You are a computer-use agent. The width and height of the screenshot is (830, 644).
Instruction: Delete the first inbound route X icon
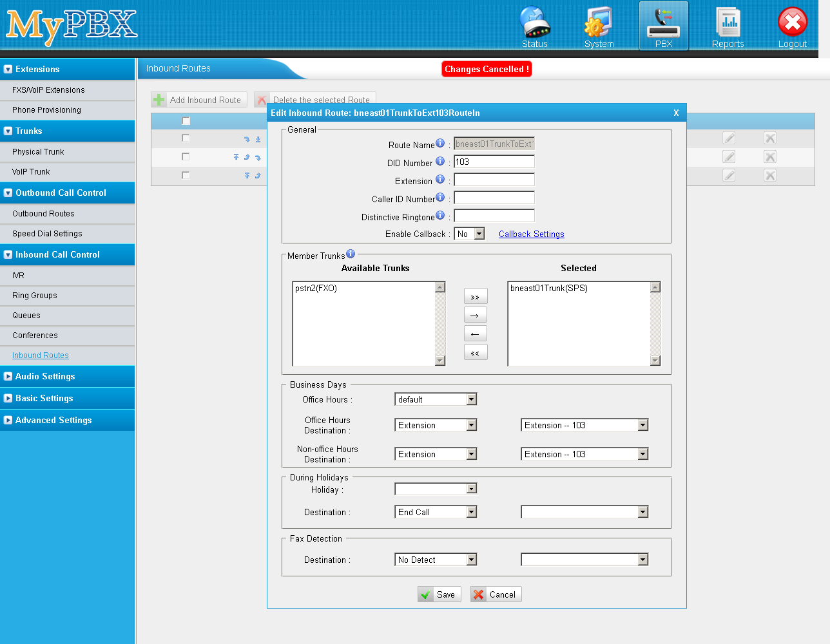coord(770,138)
